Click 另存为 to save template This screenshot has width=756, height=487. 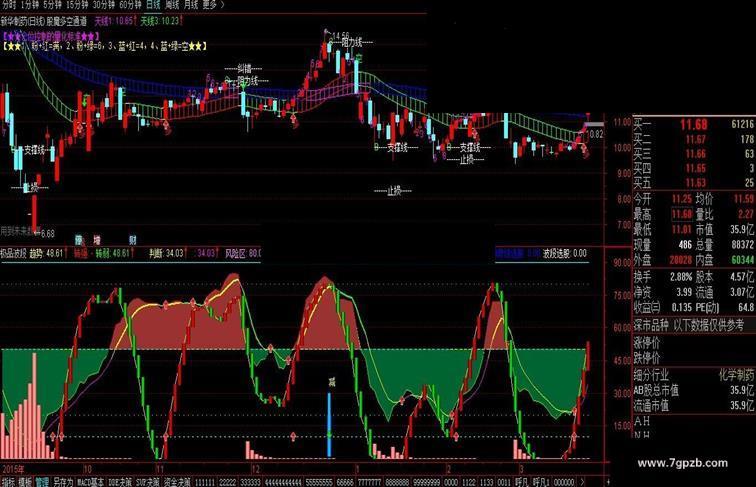point(63,482)
